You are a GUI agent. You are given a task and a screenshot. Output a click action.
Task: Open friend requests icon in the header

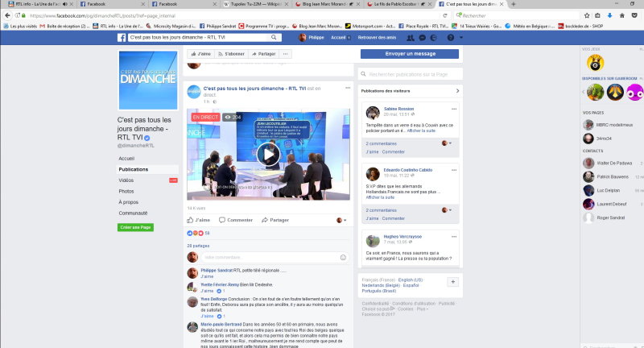pyautogui.click(x=411, y=38)
